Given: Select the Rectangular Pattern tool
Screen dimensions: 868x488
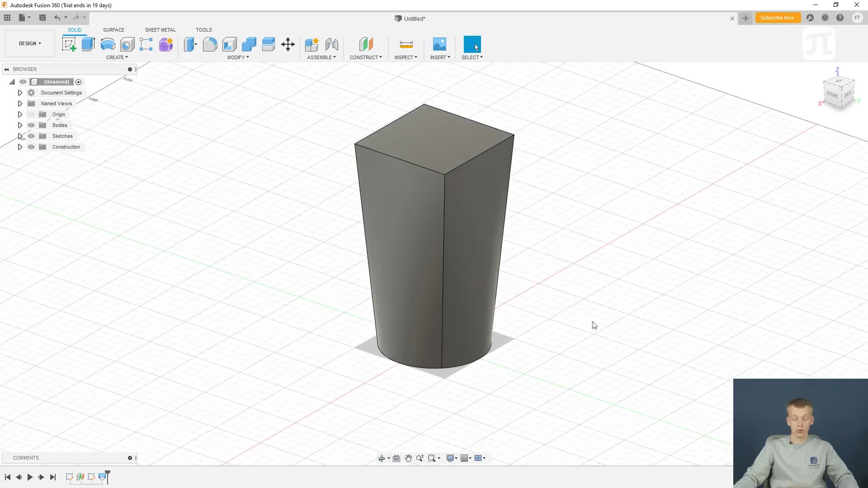Looking at the screenshot, I should click(146, 44).
